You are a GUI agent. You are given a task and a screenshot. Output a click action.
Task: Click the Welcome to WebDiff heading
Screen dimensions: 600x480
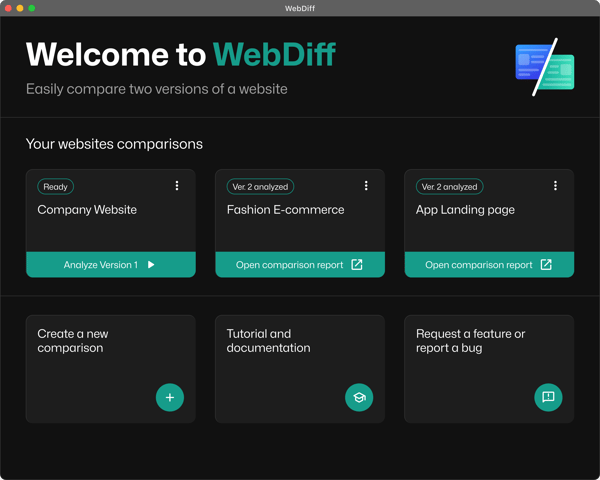coord(181,54)
